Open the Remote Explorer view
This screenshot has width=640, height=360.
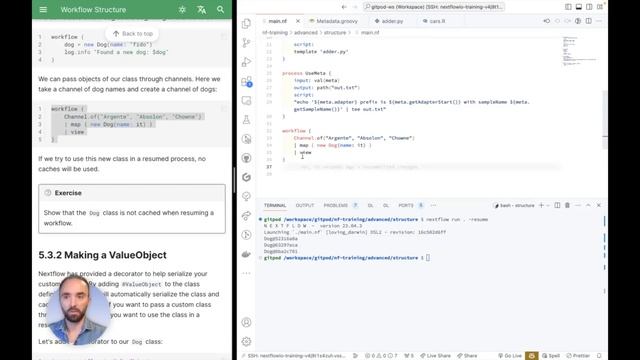pyautogui.click(x=246, y=100)
